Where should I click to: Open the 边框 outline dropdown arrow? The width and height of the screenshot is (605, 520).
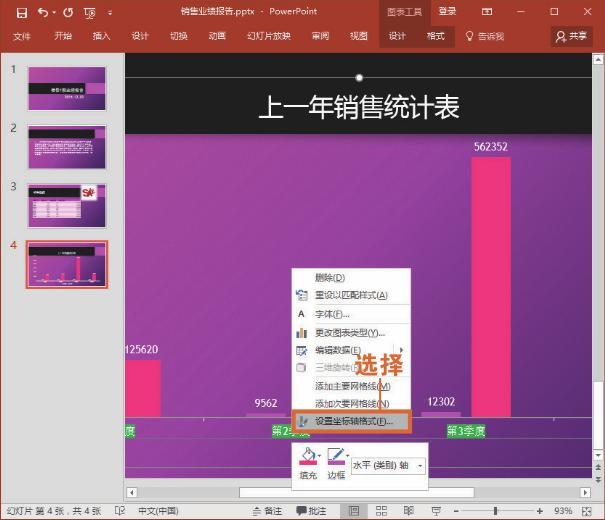coord(348,456)
